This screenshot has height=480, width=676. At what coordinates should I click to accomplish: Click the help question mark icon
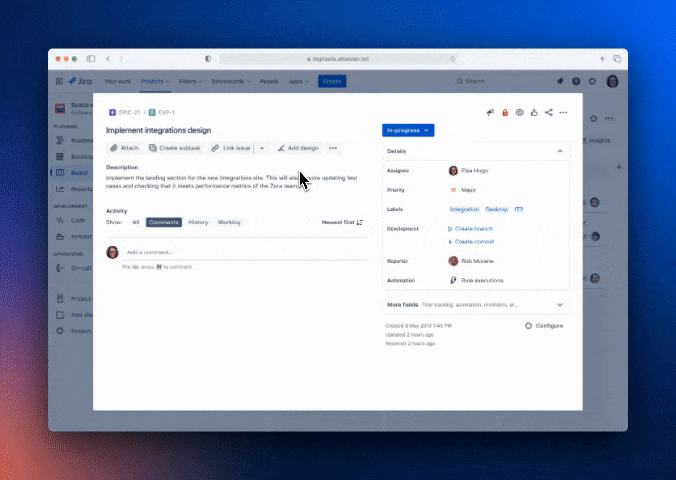[x=576, y=81]
